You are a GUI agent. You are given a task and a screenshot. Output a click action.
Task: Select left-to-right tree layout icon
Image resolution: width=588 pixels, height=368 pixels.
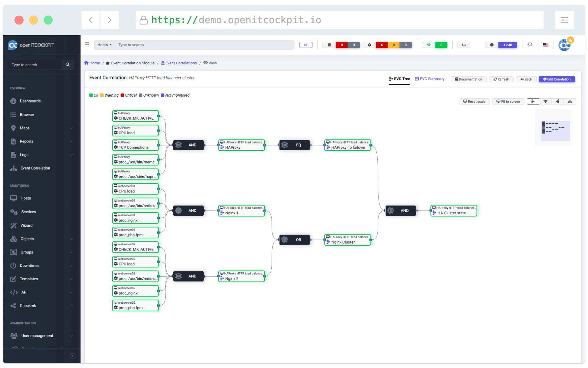(533, 102)
